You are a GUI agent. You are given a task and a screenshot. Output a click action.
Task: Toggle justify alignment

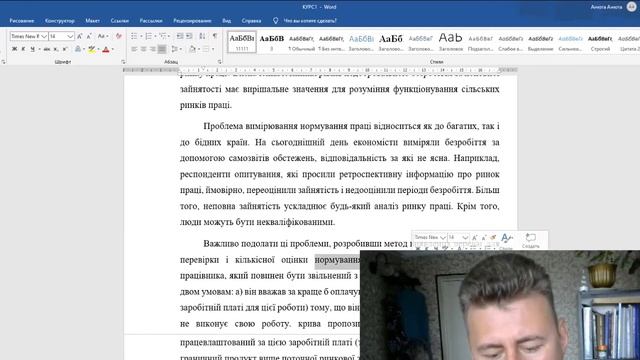point(162,49)
